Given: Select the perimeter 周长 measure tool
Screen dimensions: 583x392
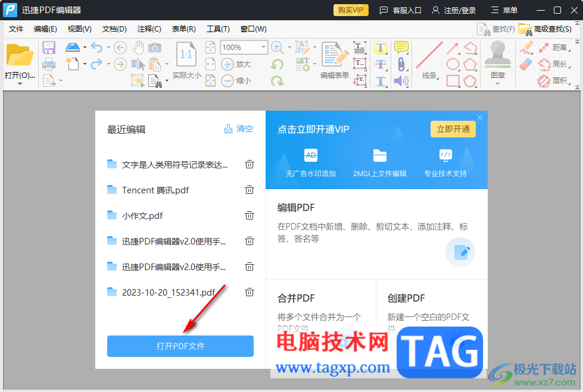Looking at the screenshot, I should pyautogui.click(x=554, y=64).
